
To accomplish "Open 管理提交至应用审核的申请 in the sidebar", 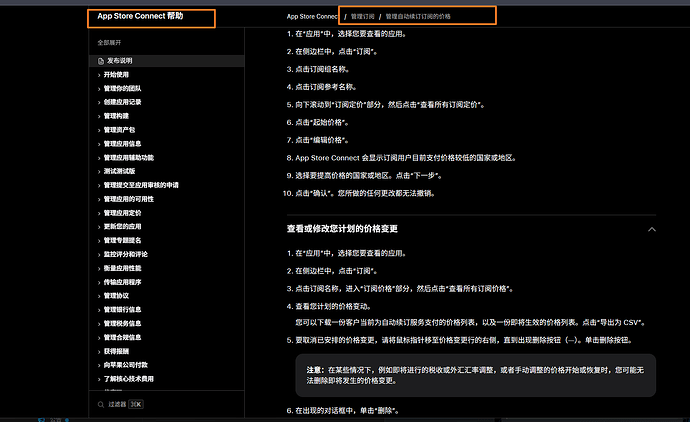I will (x=141, y=185).
